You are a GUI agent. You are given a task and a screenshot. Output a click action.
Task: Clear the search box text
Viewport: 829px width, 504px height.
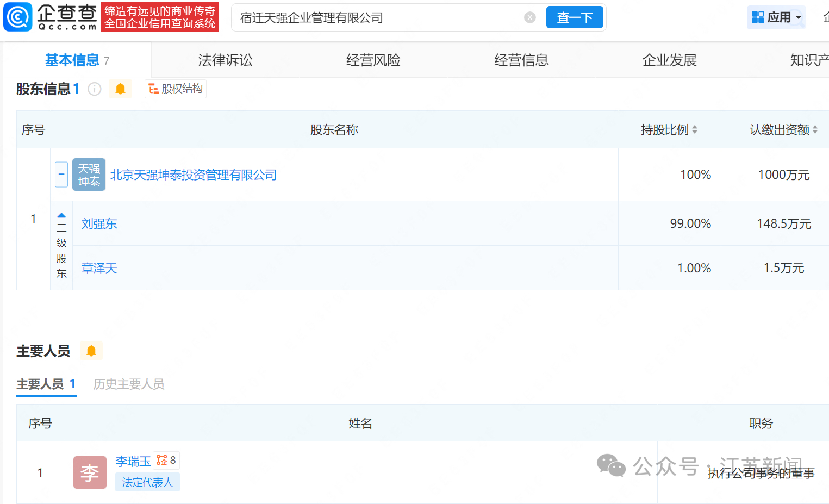[530, 17]
